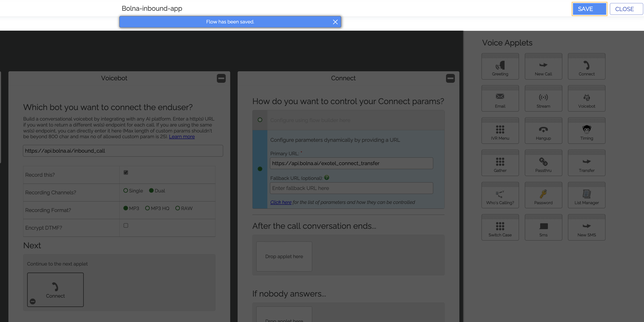Select Single recording channels option
The height and width of the screenshot is (322, 644).
[x=126, y=191]
